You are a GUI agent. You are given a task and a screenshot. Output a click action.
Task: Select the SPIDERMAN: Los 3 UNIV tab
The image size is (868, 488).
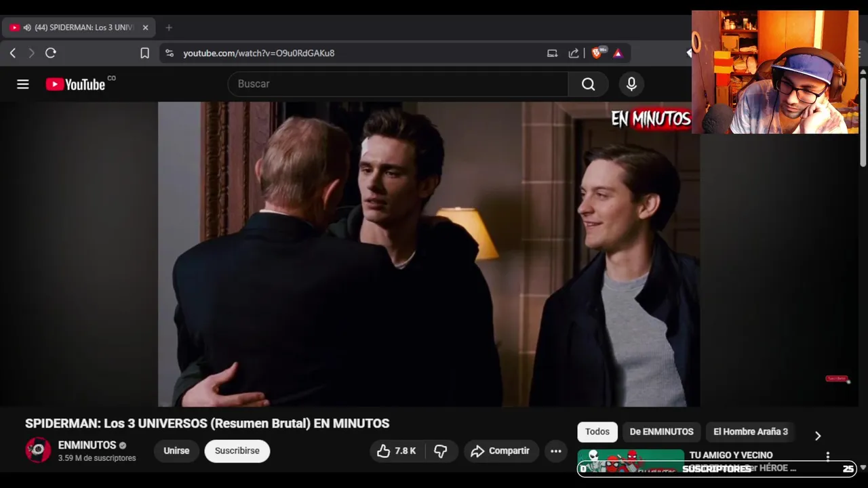pyautogui.click(x=79, y=28)
